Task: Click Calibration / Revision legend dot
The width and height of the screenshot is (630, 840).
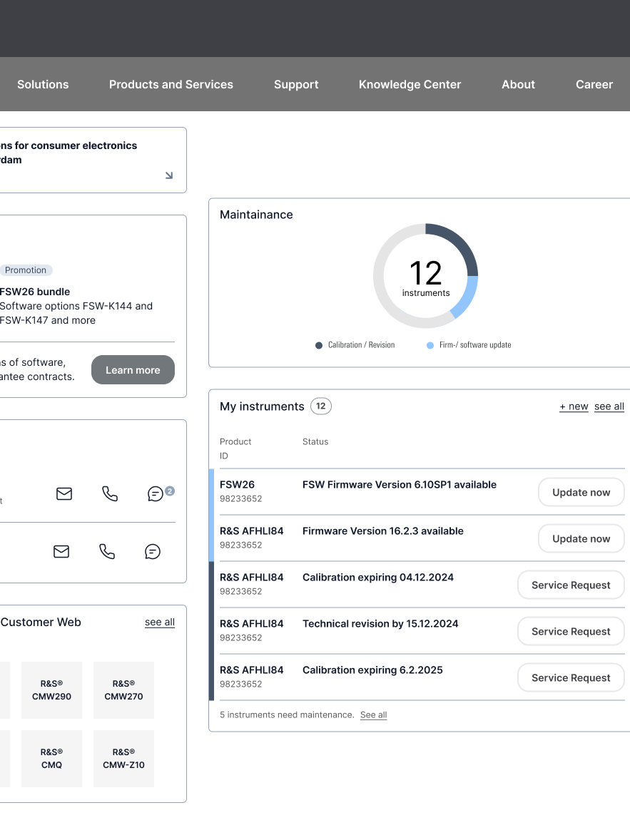Action: pyautogui.click(x=318, y=345)
